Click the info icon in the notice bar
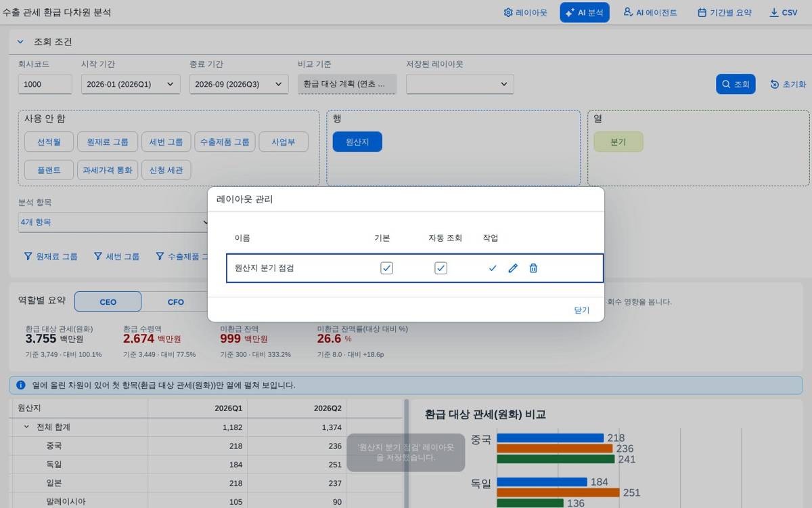This screenshot has width=812, height=508. pos(21,385)
